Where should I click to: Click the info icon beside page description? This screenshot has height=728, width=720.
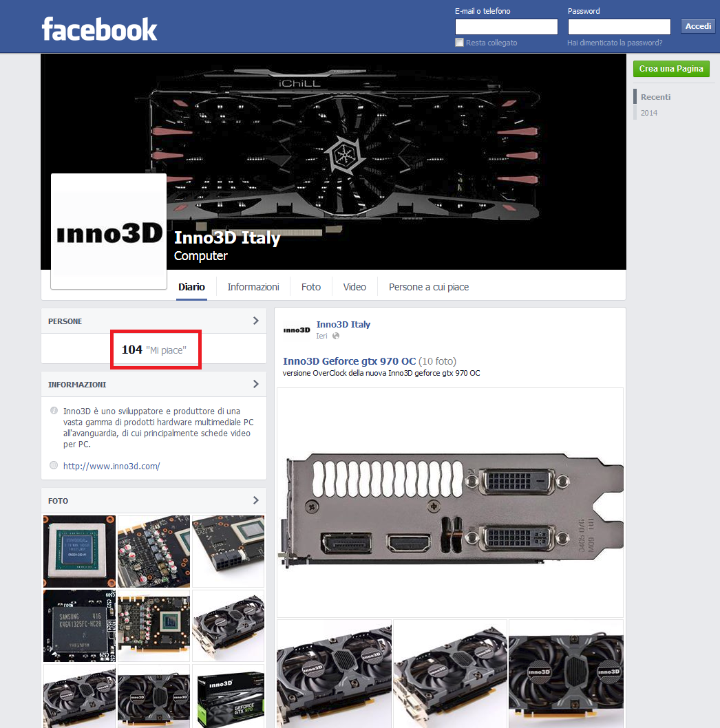click(x=54, y=410)
